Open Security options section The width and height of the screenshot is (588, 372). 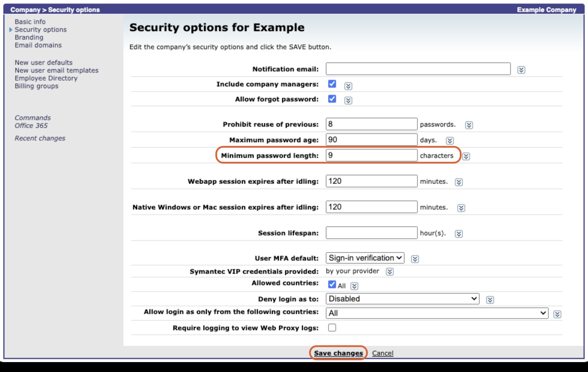[x=41, y=29]
